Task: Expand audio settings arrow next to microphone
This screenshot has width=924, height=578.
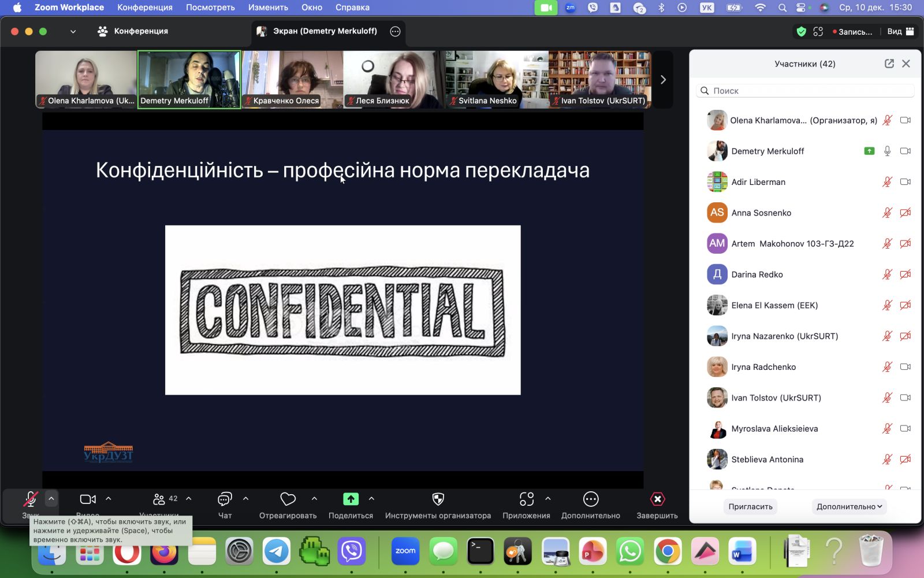Action: coord(51,498)
